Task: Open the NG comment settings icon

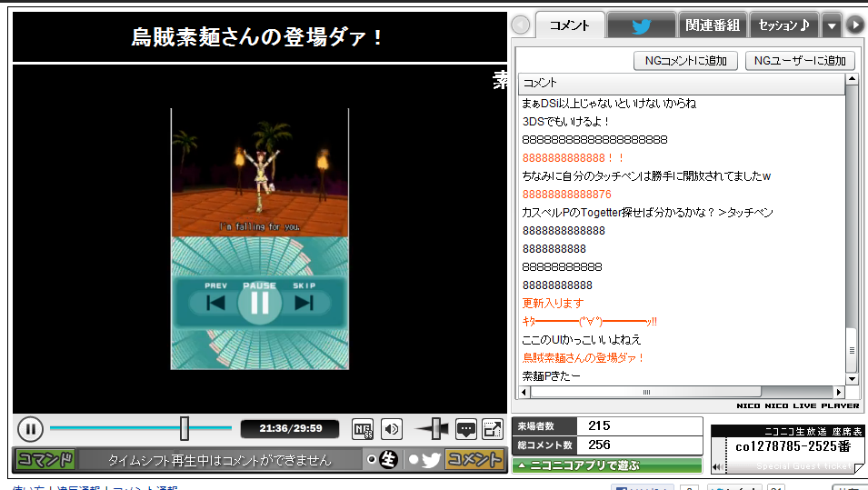Action: pos(363,429)
